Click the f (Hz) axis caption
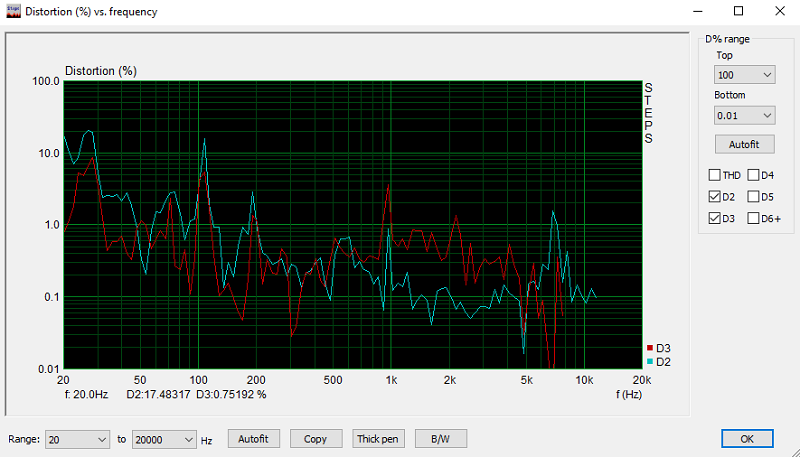800x457 pixels. tap(629, 394)
